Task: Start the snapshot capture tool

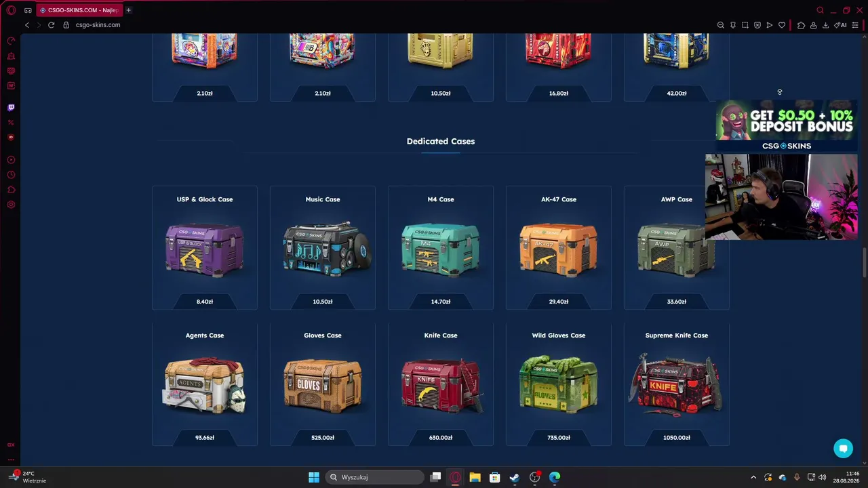Action: [x=745, y=25]
